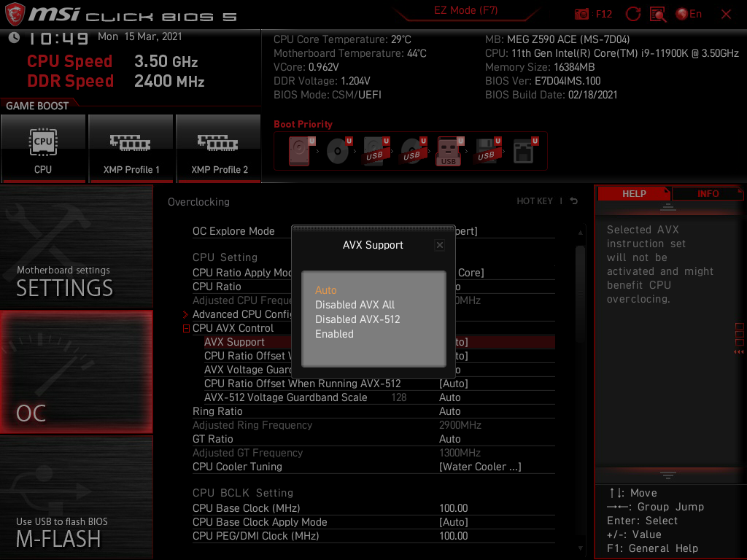Collapse the CPU AVX Control group
Image resolution: width=747 pixels, height=560 pixels.
(x=186, y=329)
